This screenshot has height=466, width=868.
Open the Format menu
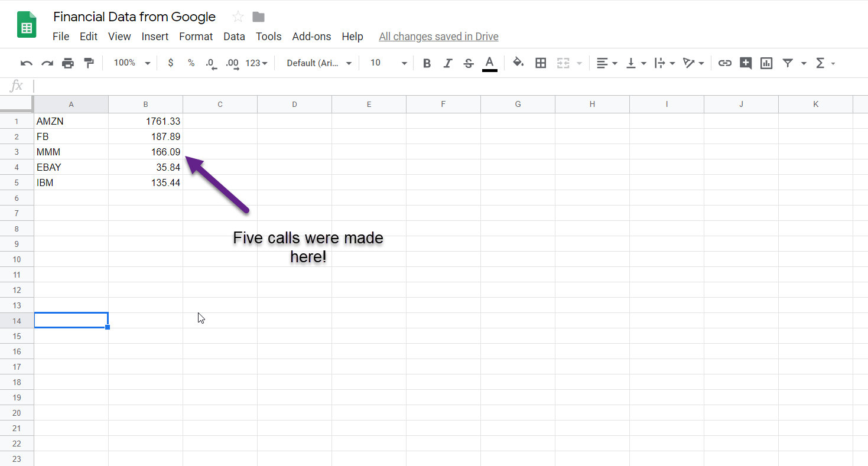[196, 37]
